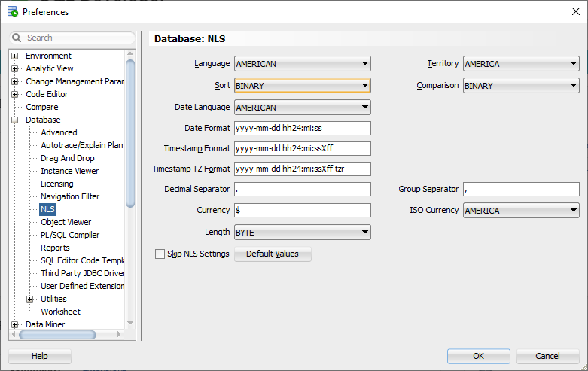
Task: Select Advanced under Database
Action: click(x=59, y=133)
